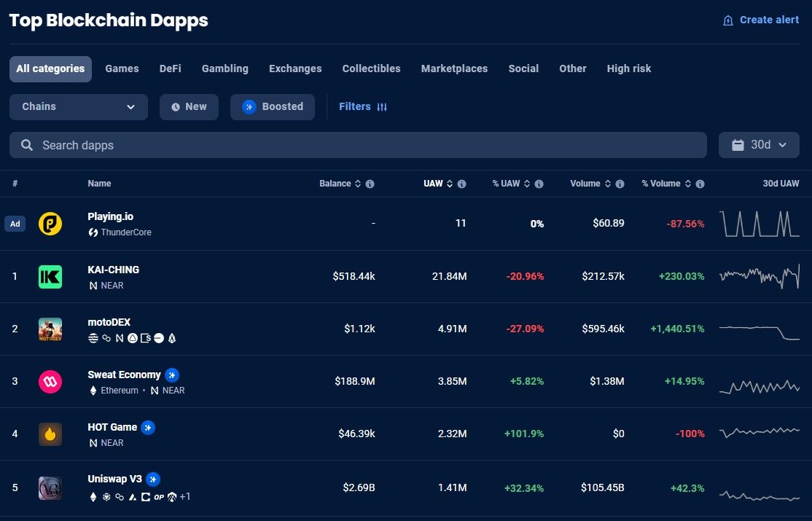The image size is (812, 521).
Task: Open the 30d time range dropdown
Action: tap(759, 145)
